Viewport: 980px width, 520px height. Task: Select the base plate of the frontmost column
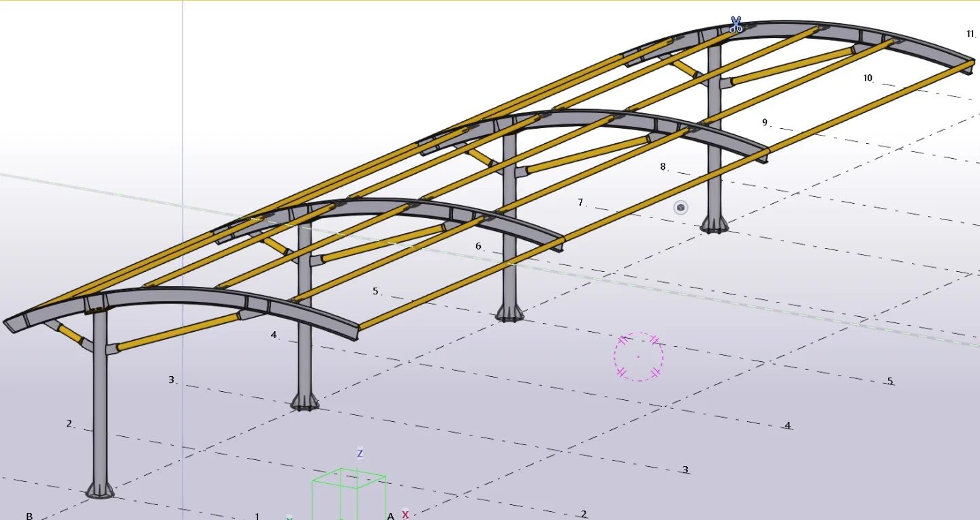pos(99,490)
